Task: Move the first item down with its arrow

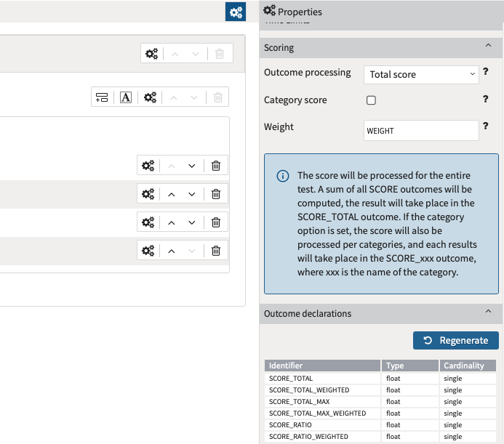Action: pos(192,166)
